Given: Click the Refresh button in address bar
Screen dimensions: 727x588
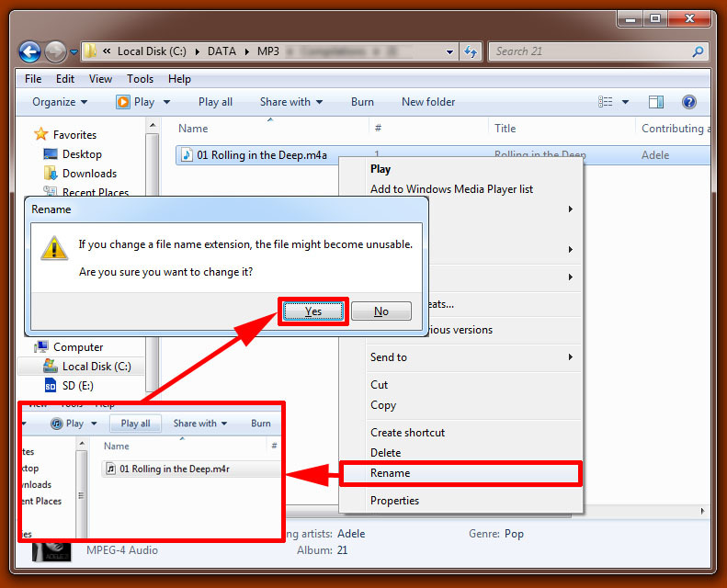Looking at the screenshot, I should [x=471, y=51].
